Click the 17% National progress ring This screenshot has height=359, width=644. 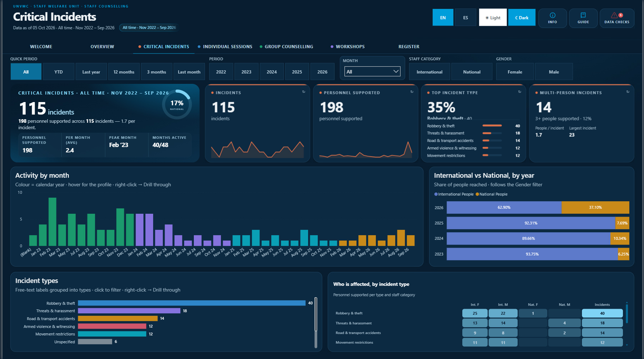[x=177, y=105]
